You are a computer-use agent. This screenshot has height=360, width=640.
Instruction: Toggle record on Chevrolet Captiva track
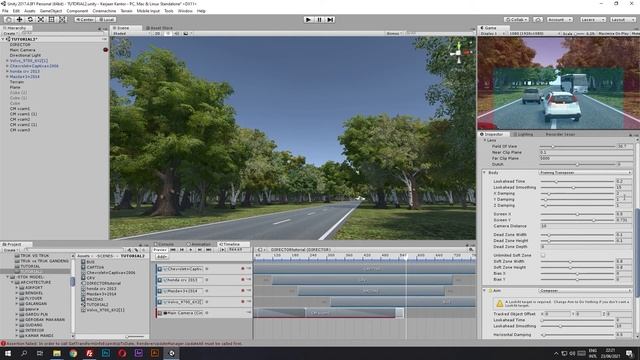tap(243, 269)
